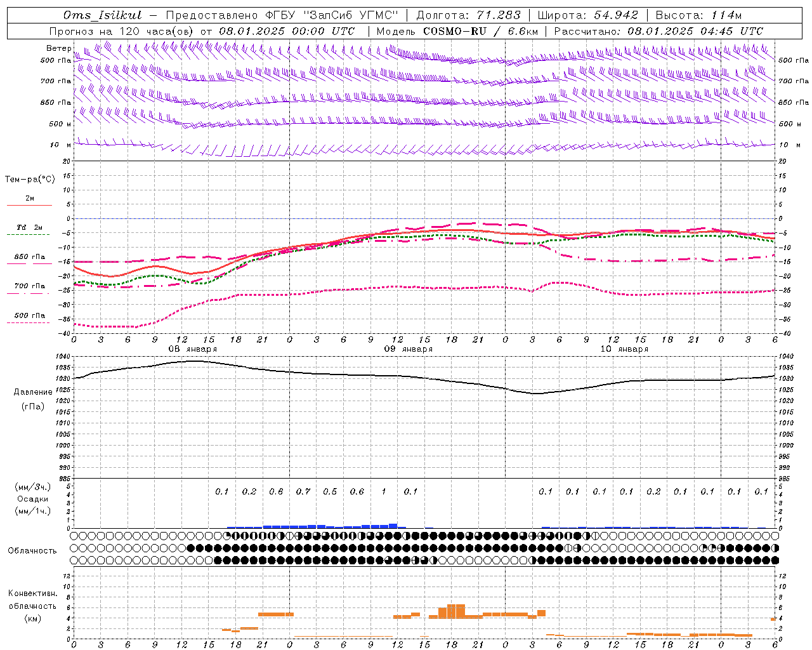Click '850 гПа' entry in temperature legend
Viewport: 812px width, 650px height.
point(30,257)
